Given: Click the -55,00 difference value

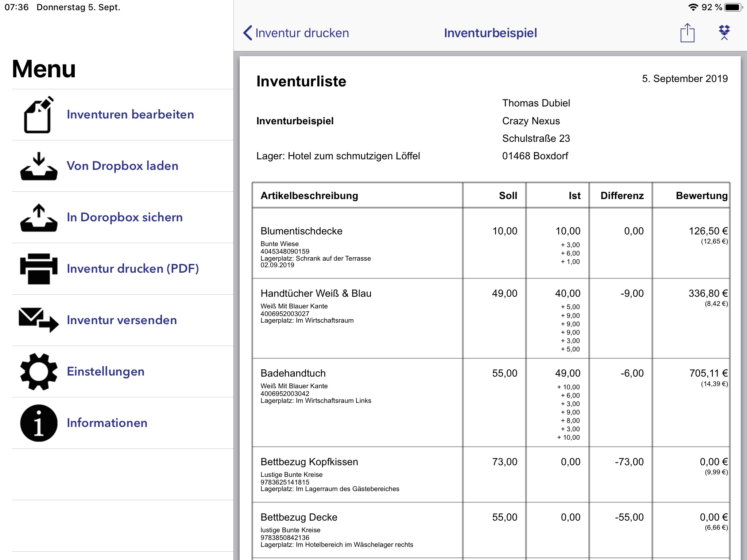Looking at the screenshot, I should 629,517.
